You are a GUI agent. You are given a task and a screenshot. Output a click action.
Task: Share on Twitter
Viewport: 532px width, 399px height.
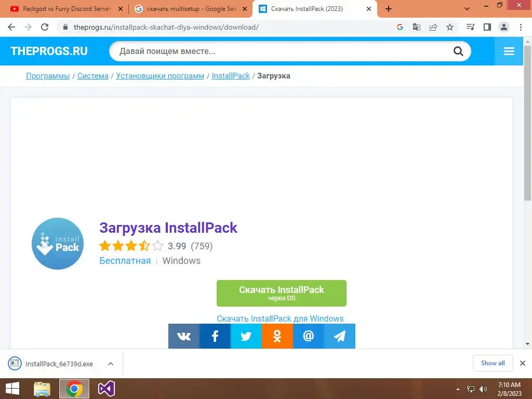point(246,336)
